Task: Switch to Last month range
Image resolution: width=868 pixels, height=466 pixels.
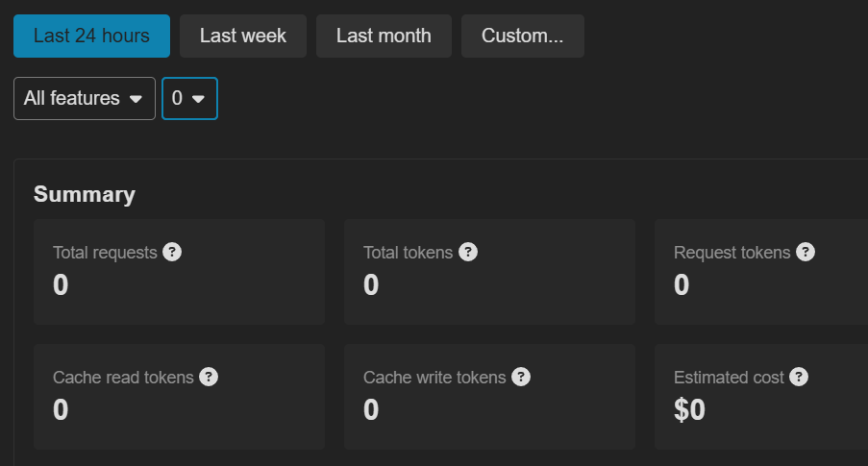Action: click(384, 36)
